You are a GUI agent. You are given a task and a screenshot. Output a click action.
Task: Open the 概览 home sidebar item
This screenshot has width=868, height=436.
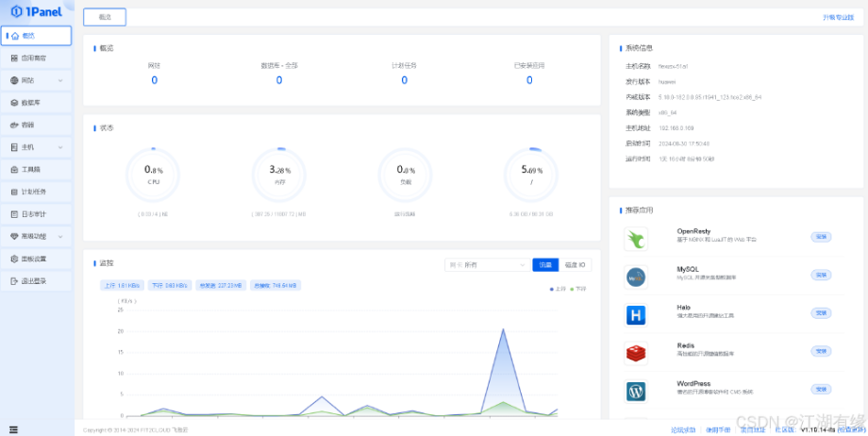pyautogui.click(x=36, y=36)
